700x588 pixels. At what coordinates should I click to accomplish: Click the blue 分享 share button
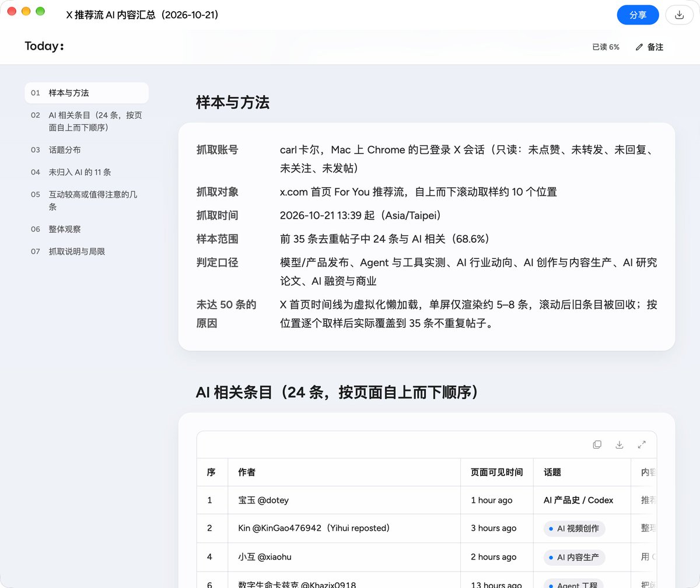point(638,15)
